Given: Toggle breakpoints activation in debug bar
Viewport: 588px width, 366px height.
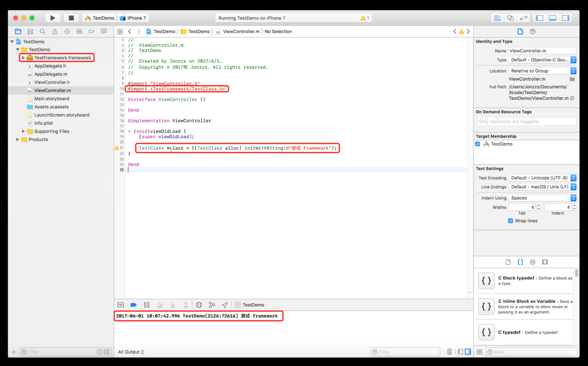Looking at the screenshot, I should 133,305.
